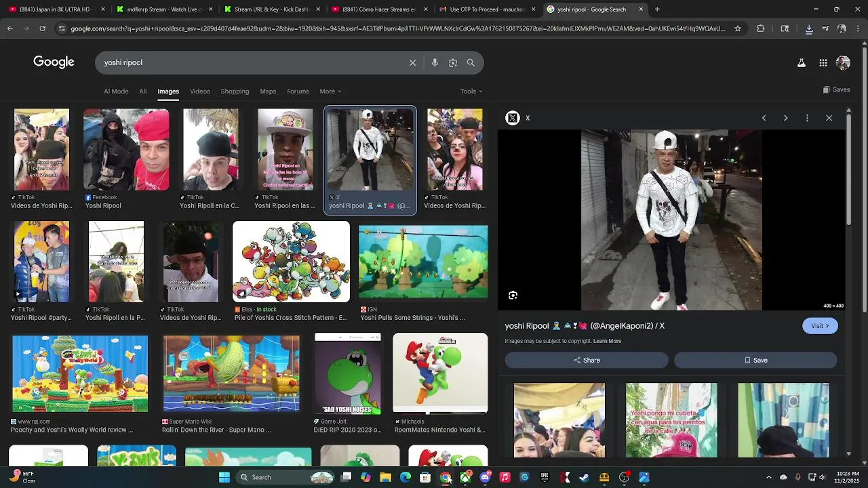Open File Explorer from the taskbar
This screenshot has height=488, width=868.
click(x=385, y=477)
